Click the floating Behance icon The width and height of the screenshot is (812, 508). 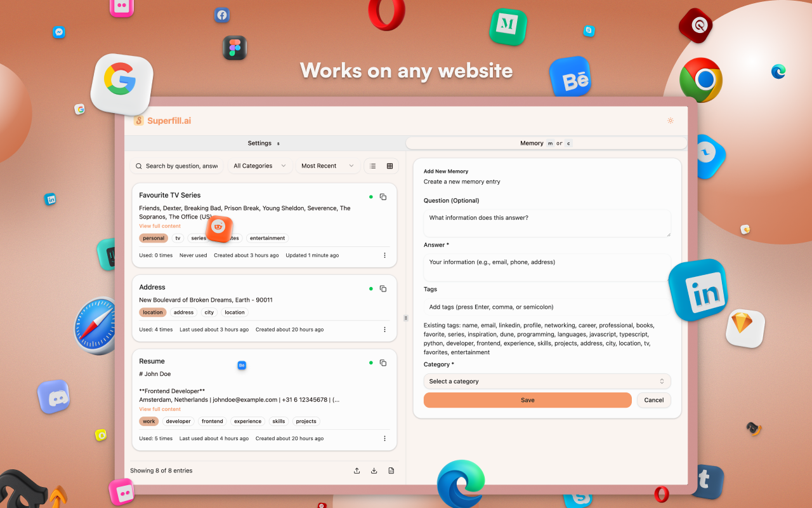click(571, 77)
